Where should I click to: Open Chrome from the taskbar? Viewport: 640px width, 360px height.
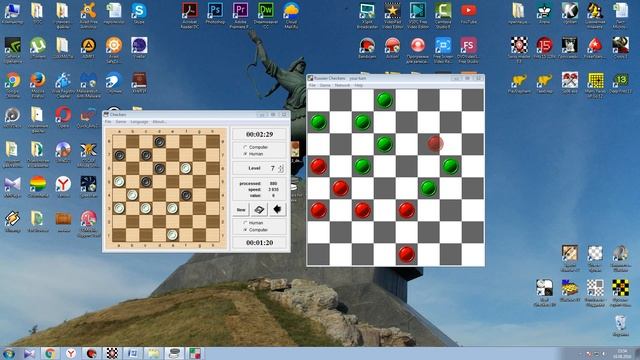[51, 353]
